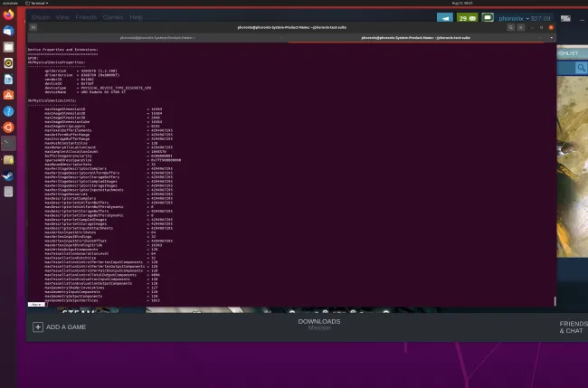
Task: Open the Help icon in dock
Action: (x=9, y=110)
